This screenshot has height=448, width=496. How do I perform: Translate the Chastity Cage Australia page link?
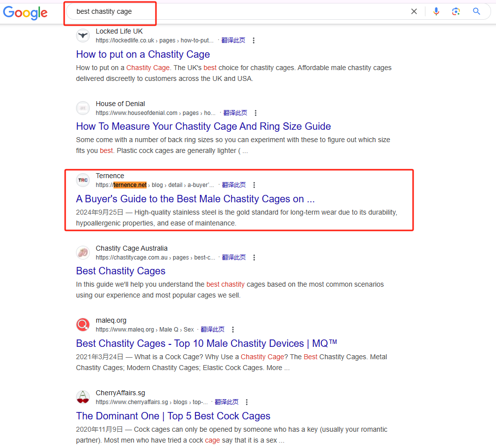234,258
